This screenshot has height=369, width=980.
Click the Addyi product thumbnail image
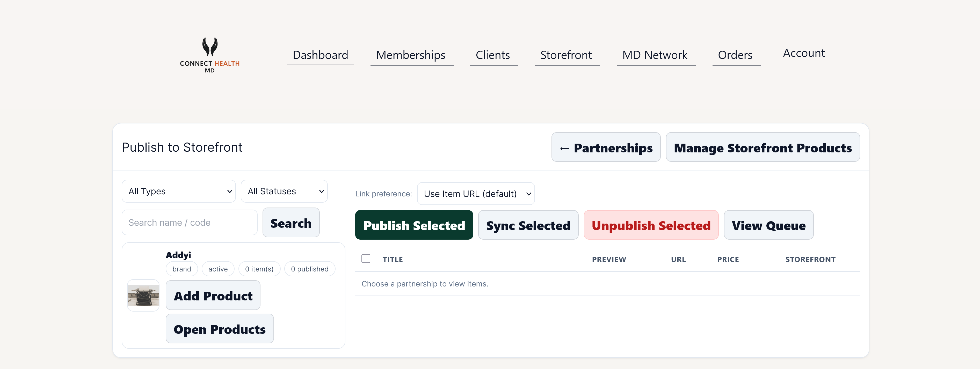coord(143,295)
